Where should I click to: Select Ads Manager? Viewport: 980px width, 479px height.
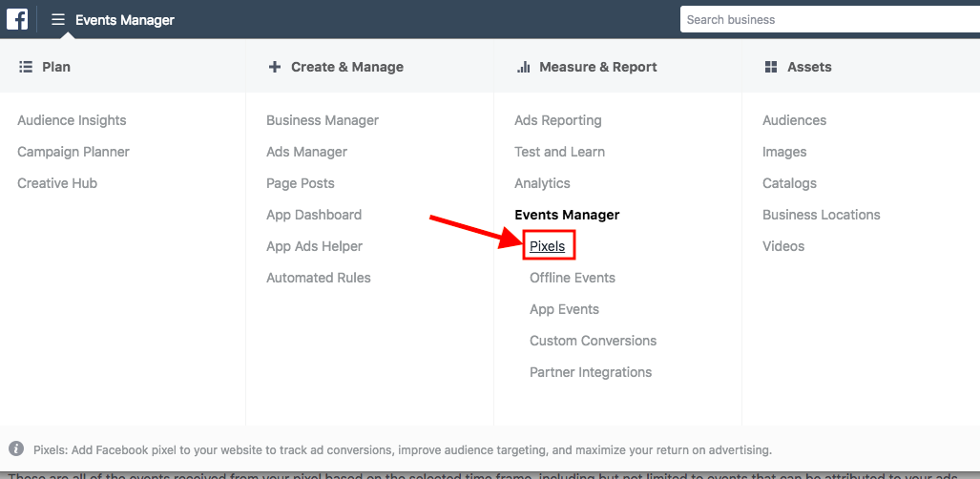click(x=307, y=152)
